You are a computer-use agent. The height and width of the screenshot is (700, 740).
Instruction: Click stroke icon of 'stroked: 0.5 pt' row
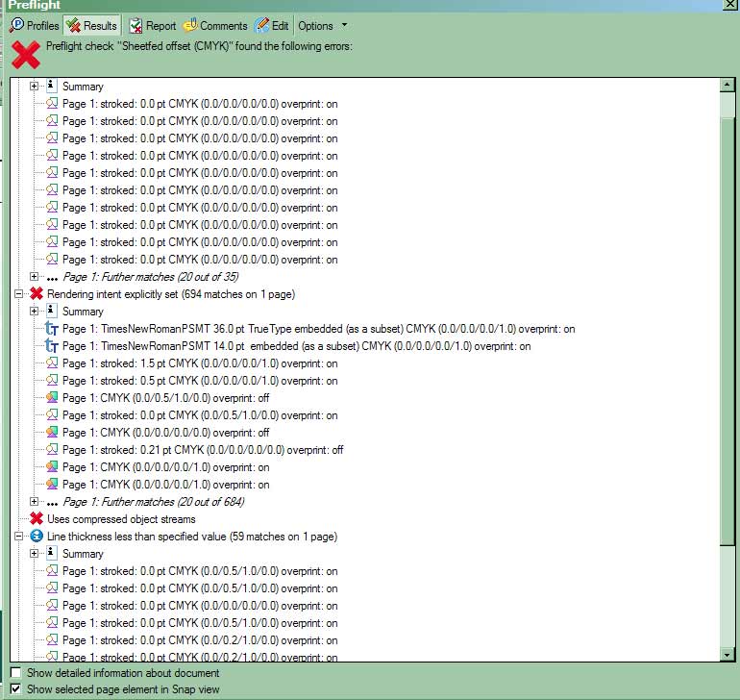pos(52,380)
